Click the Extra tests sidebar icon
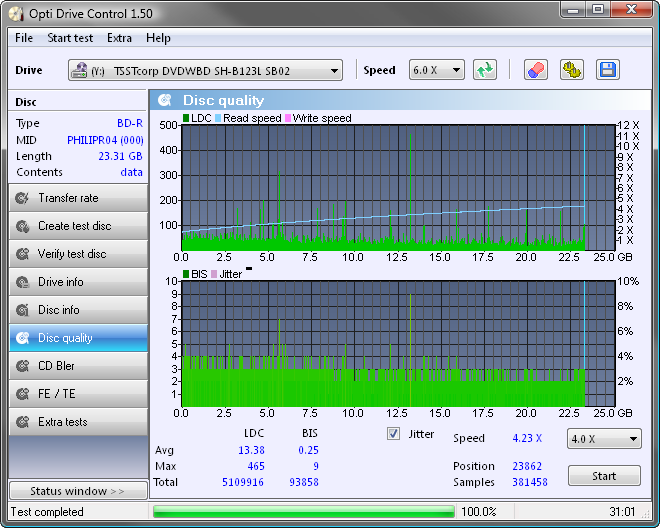This screenshot has width=660, height=528. pyautogui.click(x=22, y=422)
